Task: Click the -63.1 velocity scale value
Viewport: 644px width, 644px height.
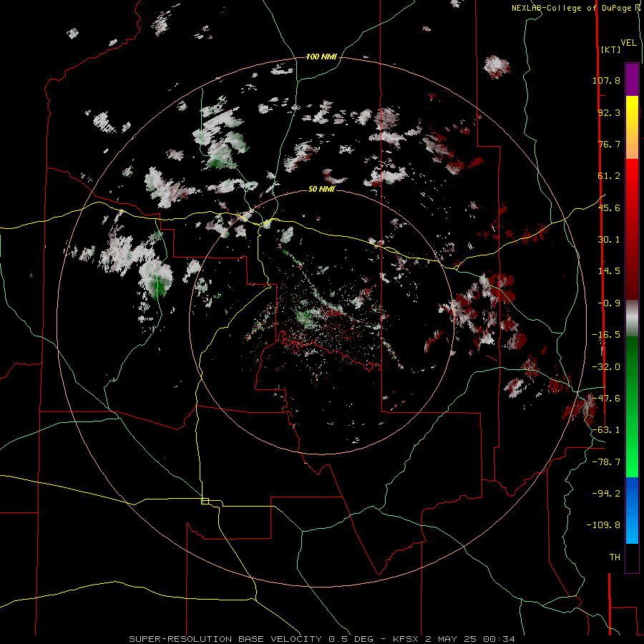Action: [606, 430]
